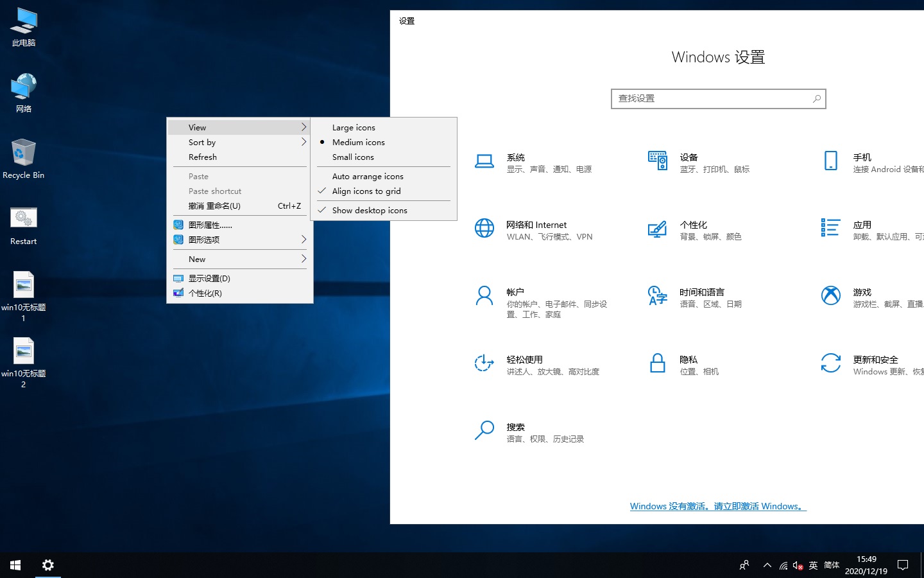Click 讲述人、放大镜、高对比度 description text

[552, 372]
